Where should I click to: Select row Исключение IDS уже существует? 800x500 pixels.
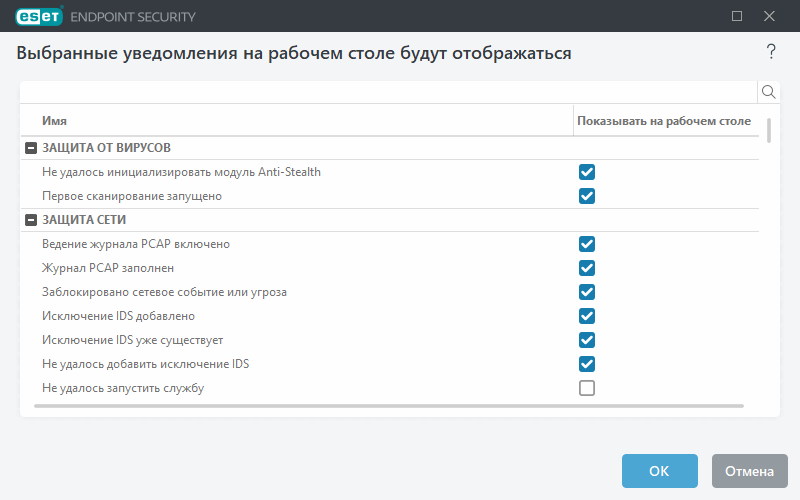coord(390,340)
